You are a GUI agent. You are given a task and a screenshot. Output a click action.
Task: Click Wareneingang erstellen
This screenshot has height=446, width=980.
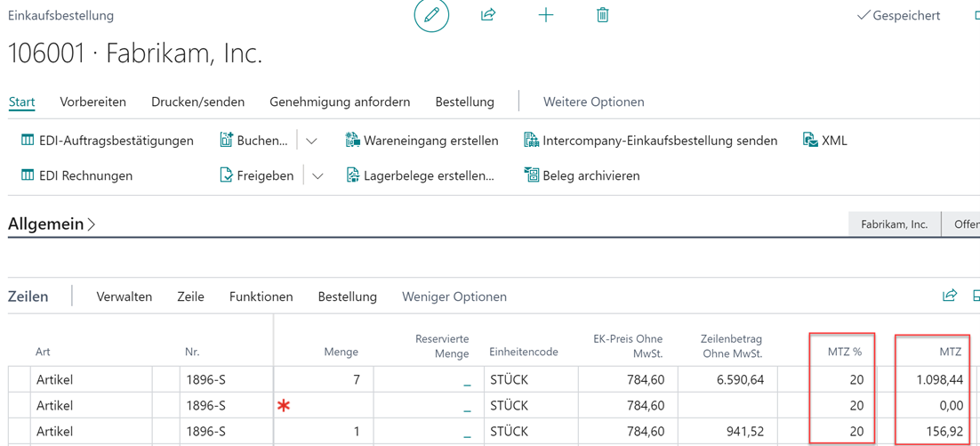(422, 141)
